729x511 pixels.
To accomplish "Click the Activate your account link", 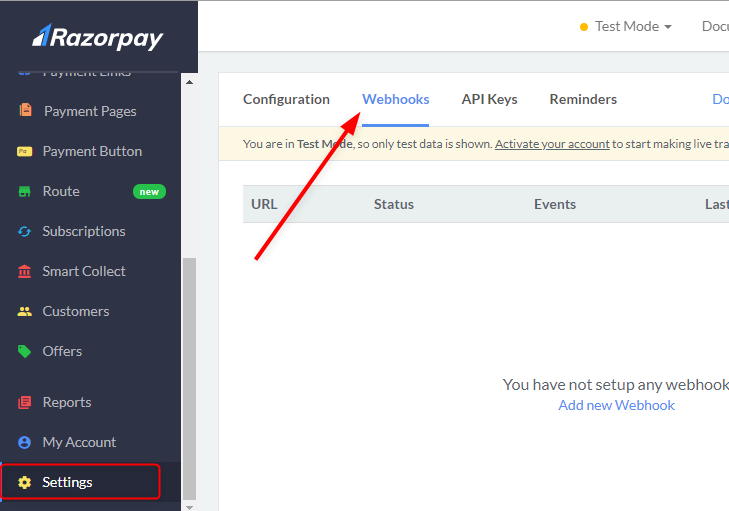I will point(552,144).
